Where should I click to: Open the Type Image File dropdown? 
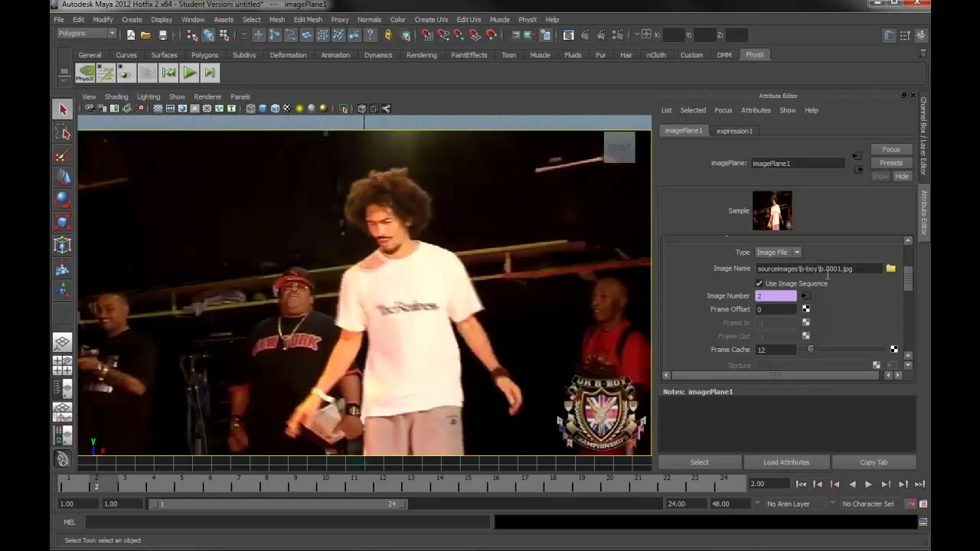[x=778, y=253]
